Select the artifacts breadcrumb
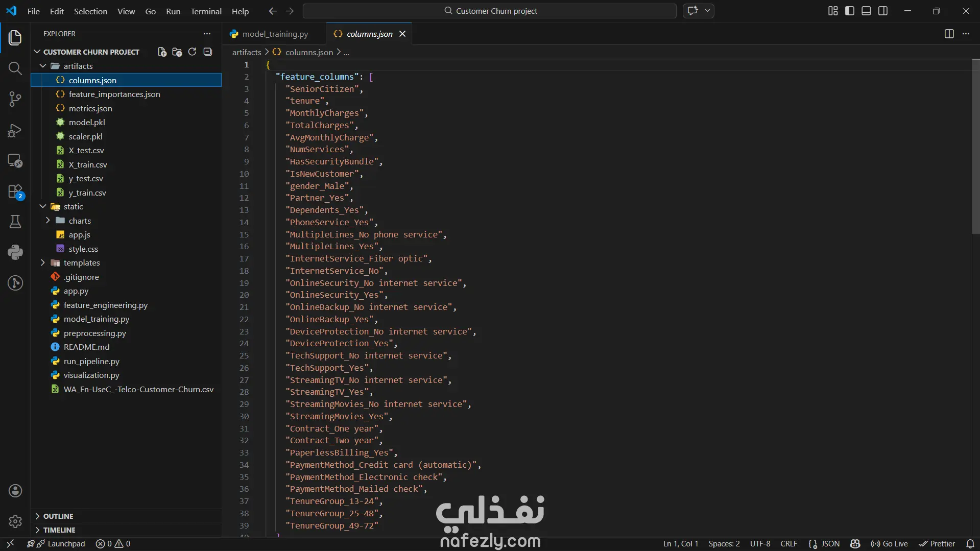 point(246,52)
